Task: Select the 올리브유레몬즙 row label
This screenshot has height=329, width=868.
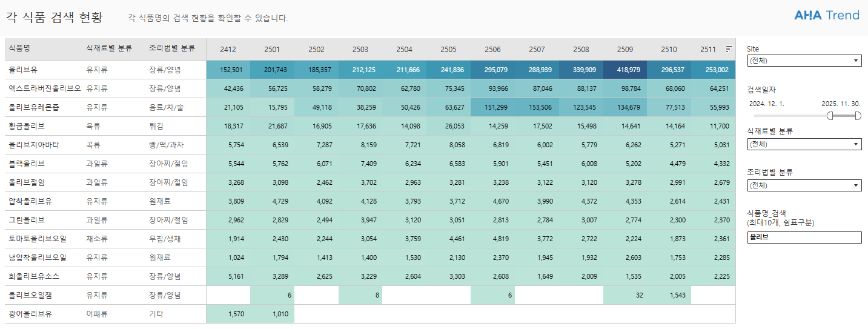Action: tap(34, 107)
